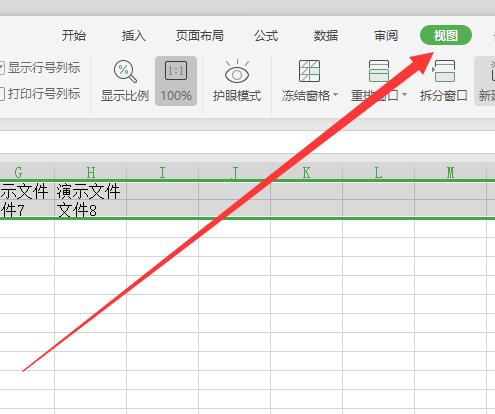Switch to the 插入 ribbon tab
This screenshot has width=495, height=414.
point(134,35)
